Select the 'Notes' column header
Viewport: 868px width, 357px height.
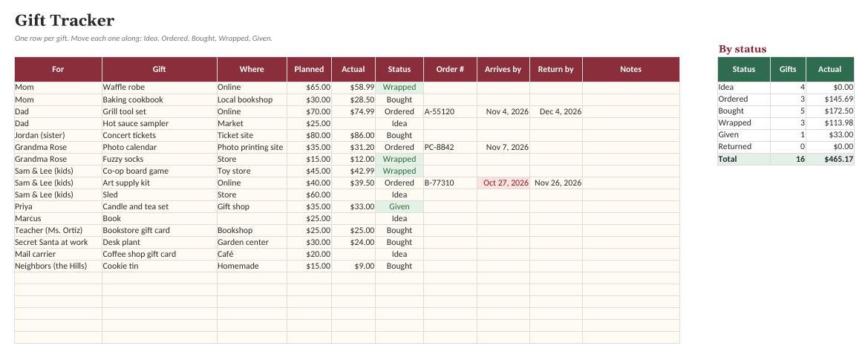click(x=631, y=69)
